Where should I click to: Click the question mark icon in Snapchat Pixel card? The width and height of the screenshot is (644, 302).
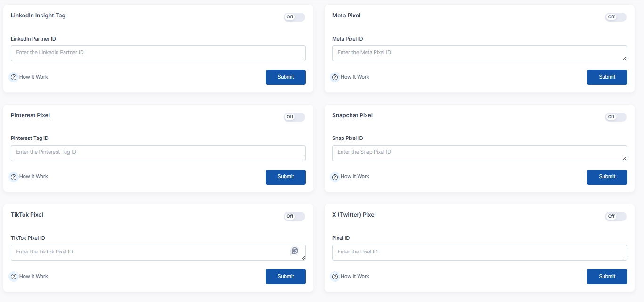click(x=335, y=177)
